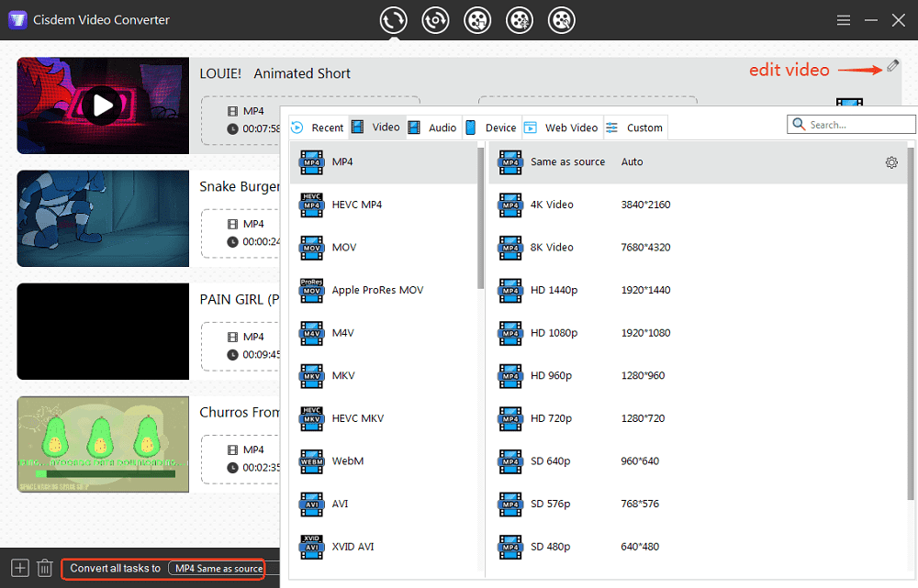Image resolution: width=918 pixels, height=588 pixels.
Task: Click the PAIN GIRL title
Action: 240,300
